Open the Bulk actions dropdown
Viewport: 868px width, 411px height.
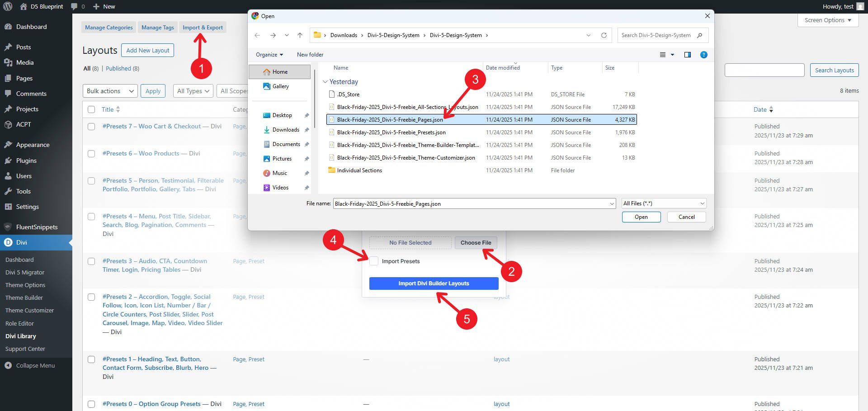(x=109, y=91)
